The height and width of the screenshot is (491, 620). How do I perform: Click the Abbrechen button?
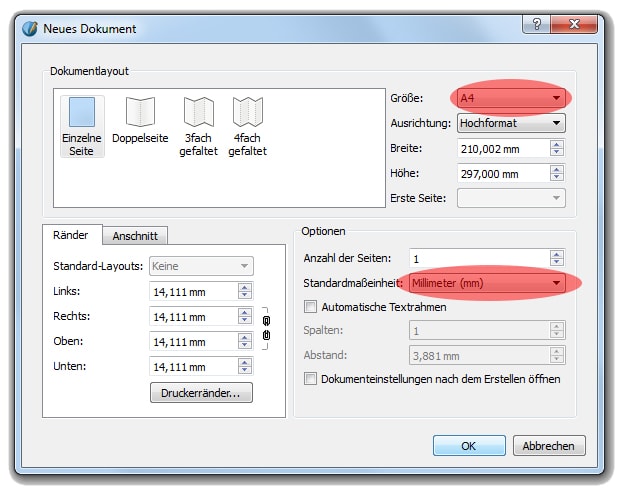[x=549, y=445]
